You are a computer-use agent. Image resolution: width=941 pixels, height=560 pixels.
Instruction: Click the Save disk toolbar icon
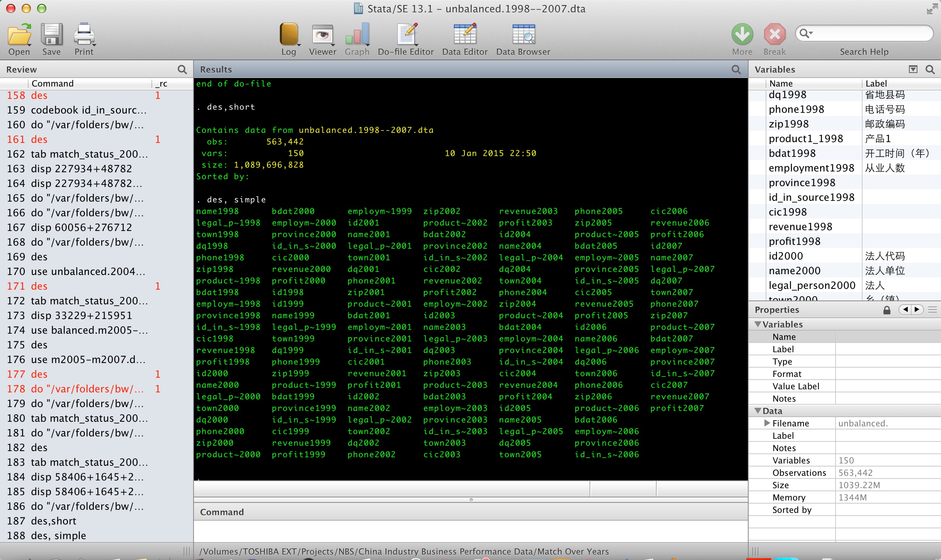51,35
